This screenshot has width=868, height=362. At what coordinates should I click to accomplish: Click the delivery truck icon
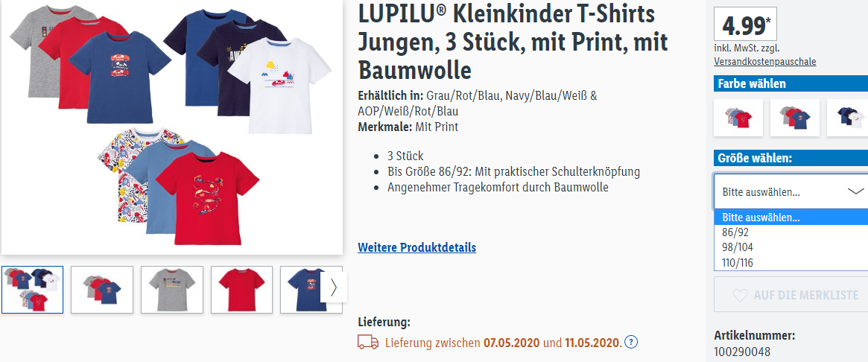tap(368, 342)
